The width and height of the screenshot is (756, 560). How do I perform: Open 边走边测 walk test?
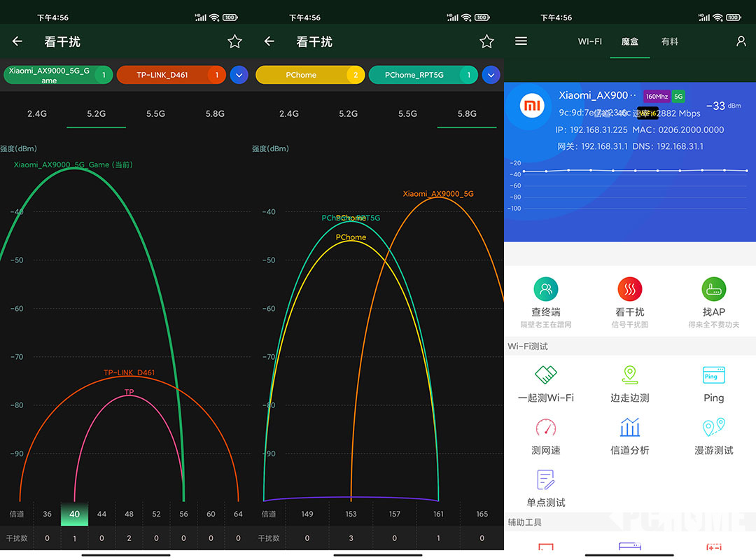(x=629, y=376)
